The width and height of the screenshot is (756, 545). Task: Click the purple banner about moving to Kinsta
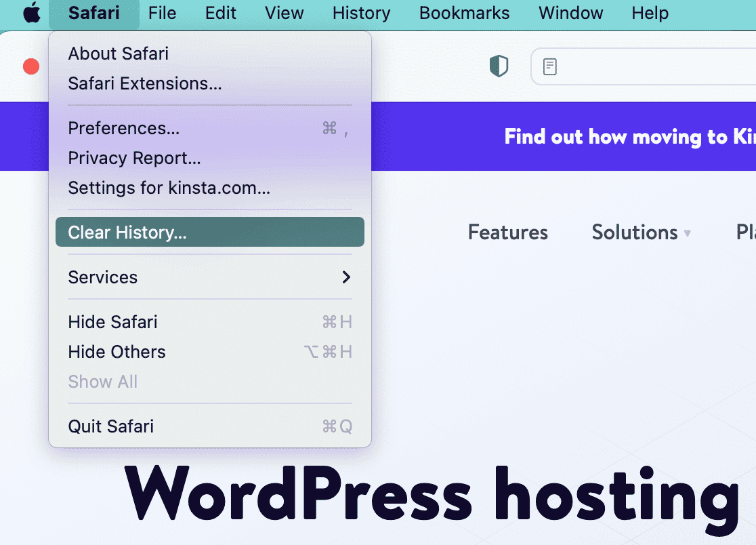564,136
